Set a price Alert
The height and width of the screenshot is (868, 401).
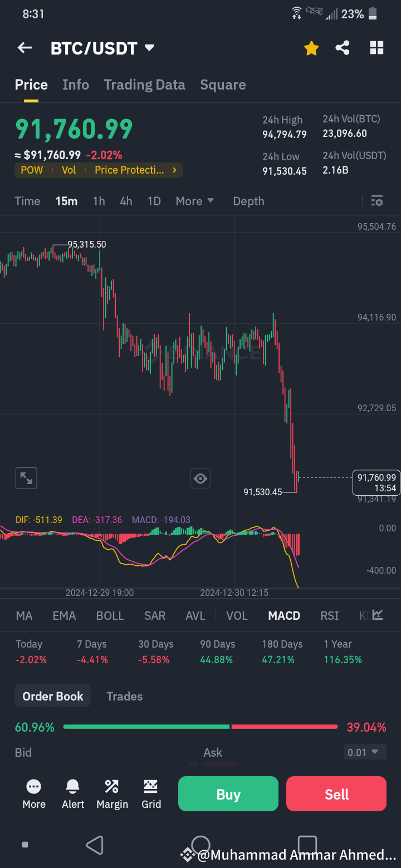point(72,793)
